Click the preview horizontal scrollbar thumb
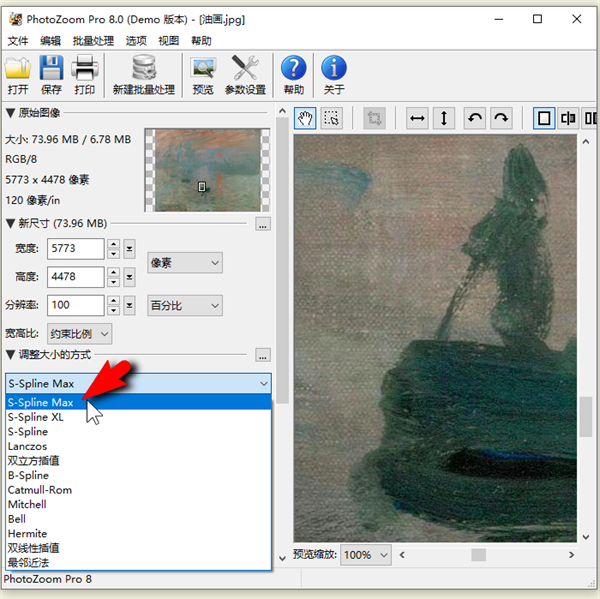Viewport: 600px width, 599px height. 478,555
